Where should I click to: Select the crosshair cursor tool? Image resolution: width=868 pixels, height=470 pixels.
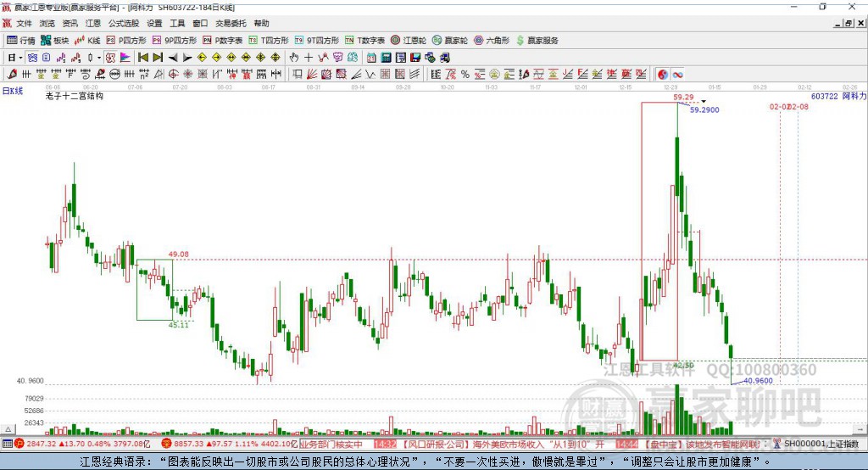(309, 58)
